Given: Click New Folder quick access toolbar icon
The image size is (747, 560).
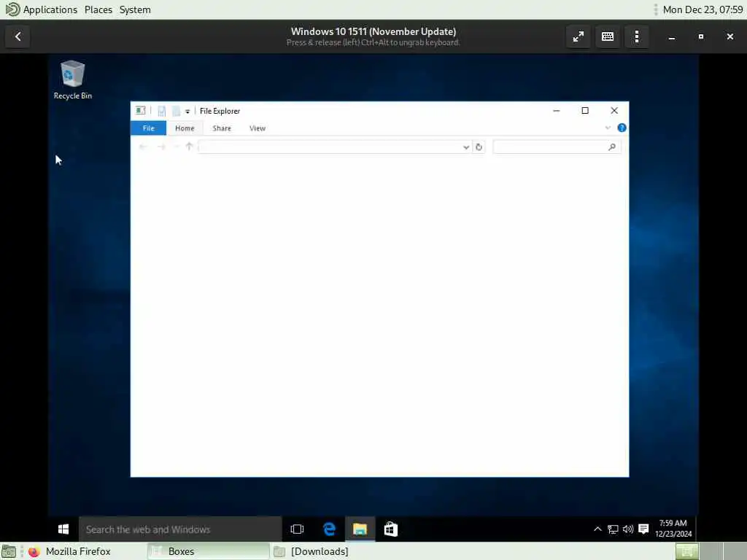Looking at the screenshot, I should click(x=176, y=111).
